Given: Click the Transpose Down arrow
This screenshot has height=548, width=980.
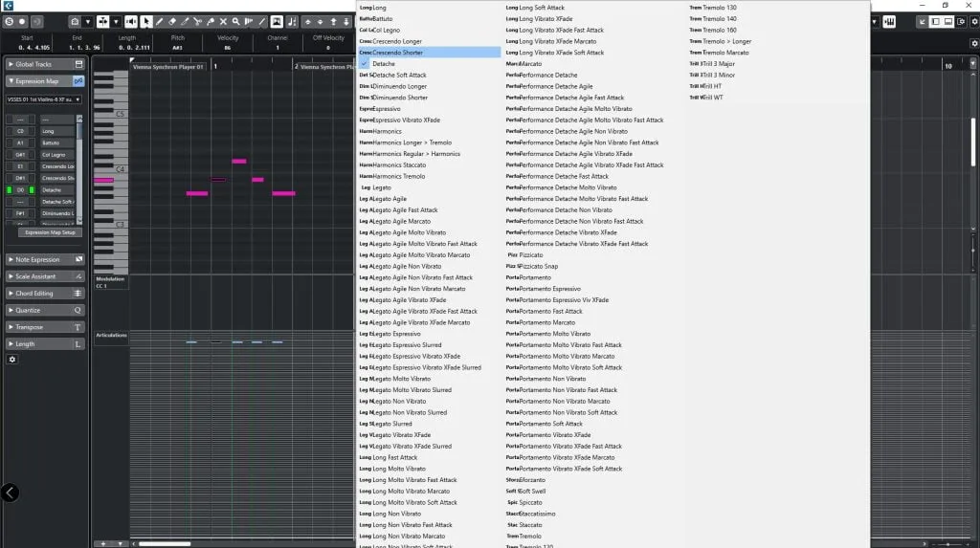Looking at the screenshot, I should coord(320,21).
